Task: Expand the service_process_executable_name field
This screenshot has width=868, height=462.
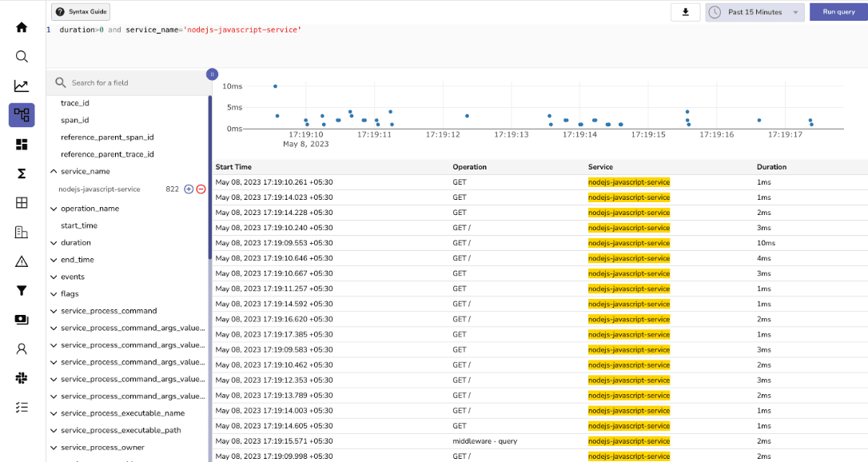Action: point(54,414)
